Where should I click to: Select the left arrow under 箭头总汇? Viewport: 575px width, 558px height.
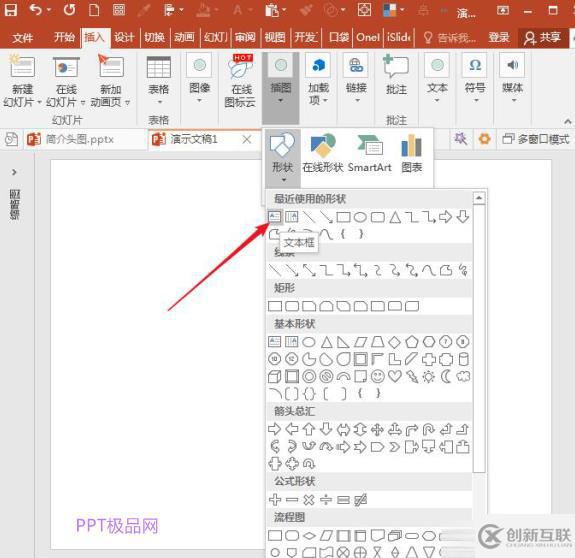pyautogui.click(x=292, y=429)
